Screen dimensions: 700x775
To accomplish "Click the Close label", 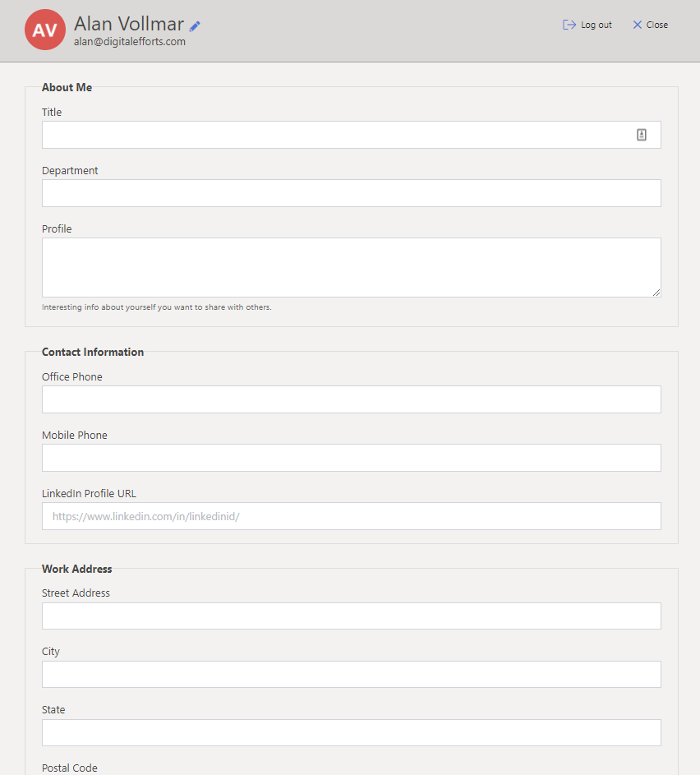I will pyautogui.click(x=656, y=25).
